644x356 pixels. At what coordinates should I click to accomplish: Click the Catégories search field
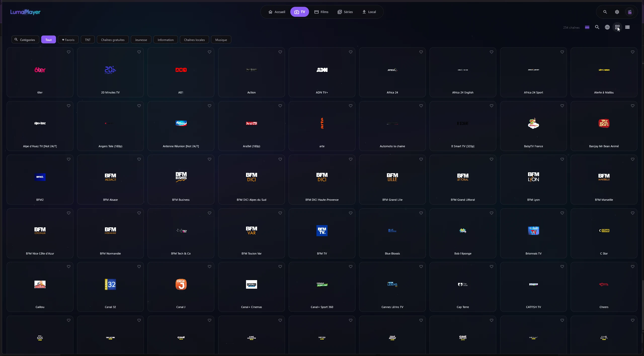click(25, 40)
